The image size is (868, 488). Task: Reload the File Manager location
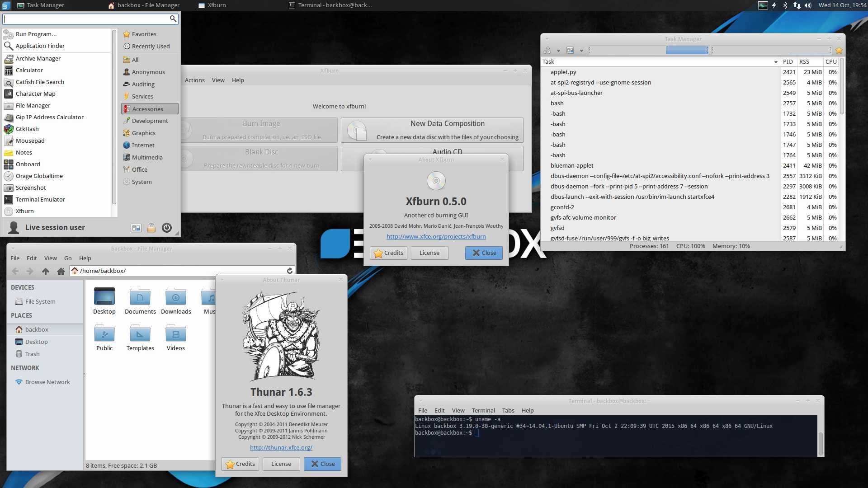click(x=290, y=271)
